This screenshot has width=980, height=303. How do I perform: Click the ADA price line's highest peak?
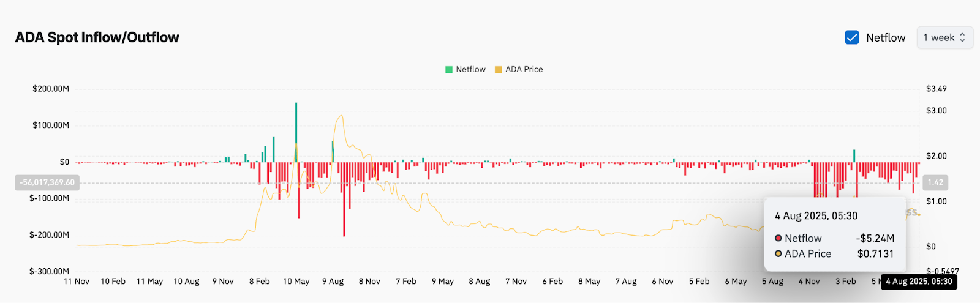[x=341, y=116]
